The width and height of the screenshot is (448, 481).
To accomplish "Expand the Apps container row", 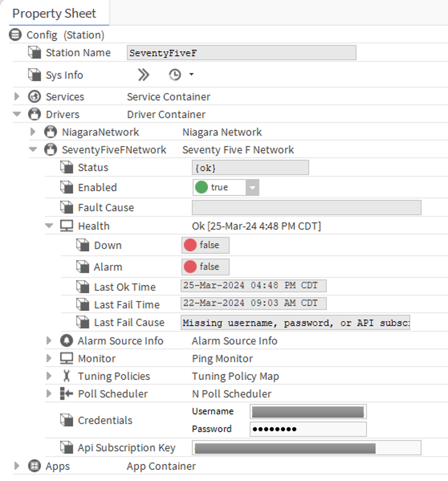I will pyautogui.click(x=17, y=466).
